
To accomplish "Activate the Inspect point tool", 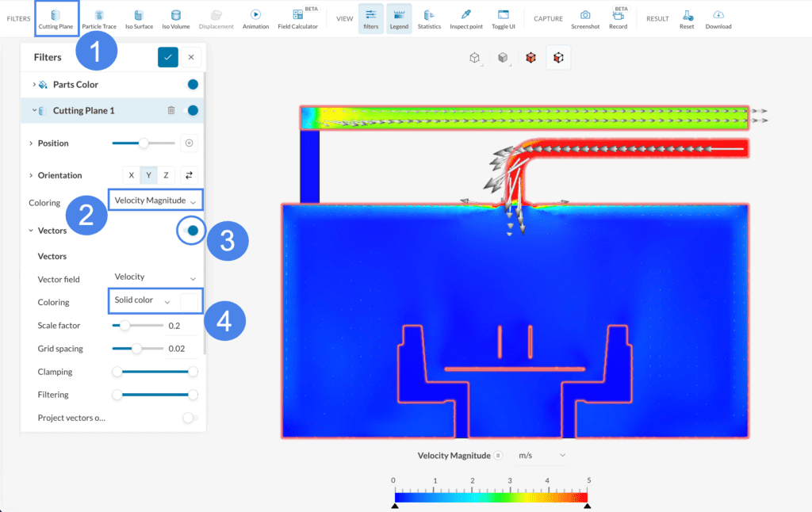I will 465,19.
